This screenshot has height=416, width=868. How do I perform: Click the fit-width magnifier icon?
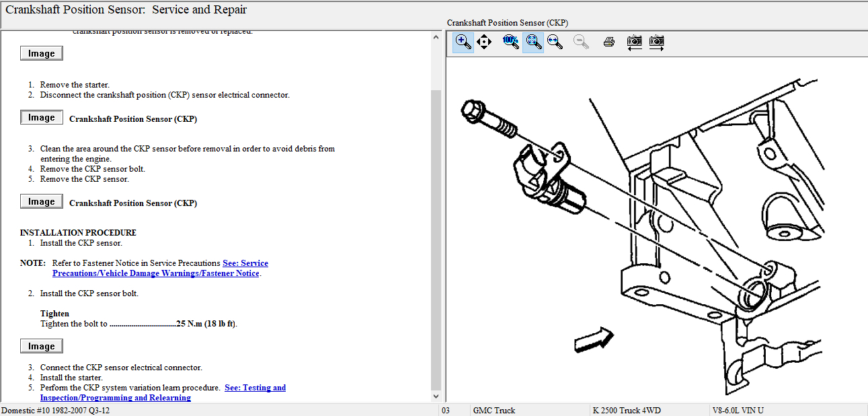click(x=555, y=42)
